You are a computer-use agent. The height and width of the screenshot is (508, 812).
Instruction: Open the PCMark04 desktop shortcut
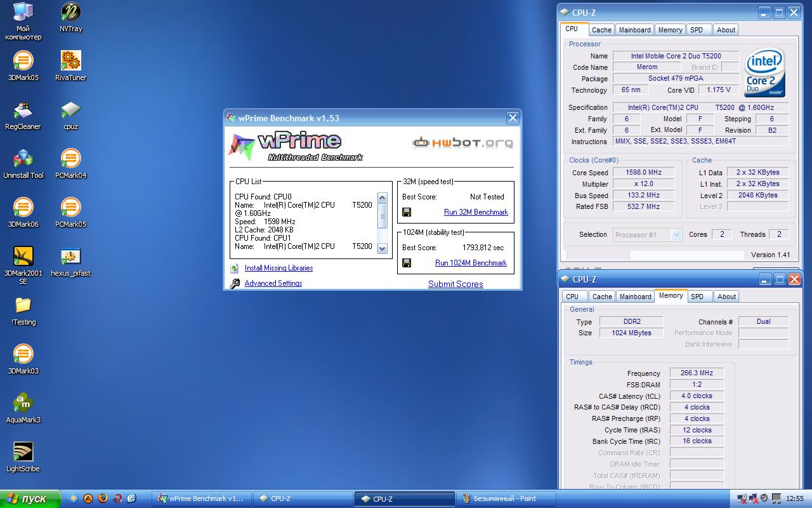[70, 164]
